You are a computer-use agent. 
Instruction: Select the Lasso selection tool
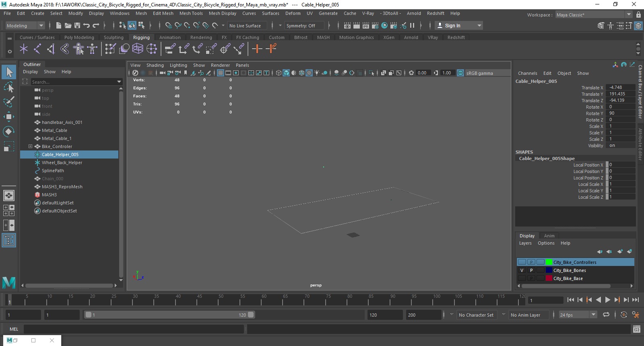click(x=9, y=87)
